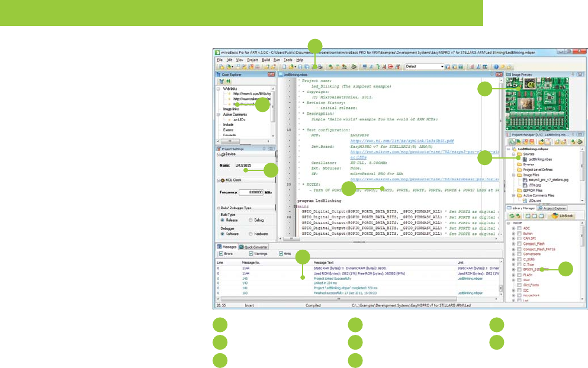This screenshot has width=588, height=368.
Task: Click the Print toolbar icon
Action: click(x=320, y=67)
